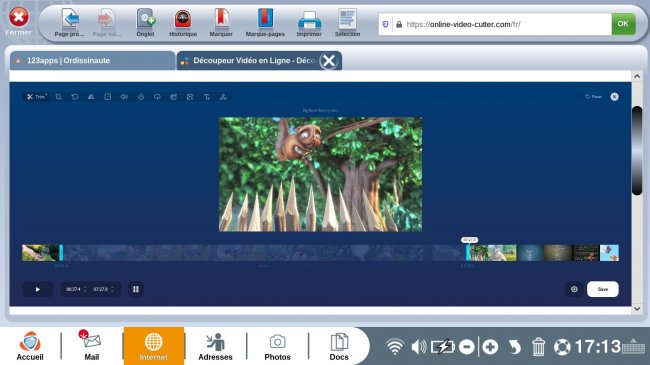Click the trash bin icon
Viewport: 650px width, 365px height.
tap(538, 347)
